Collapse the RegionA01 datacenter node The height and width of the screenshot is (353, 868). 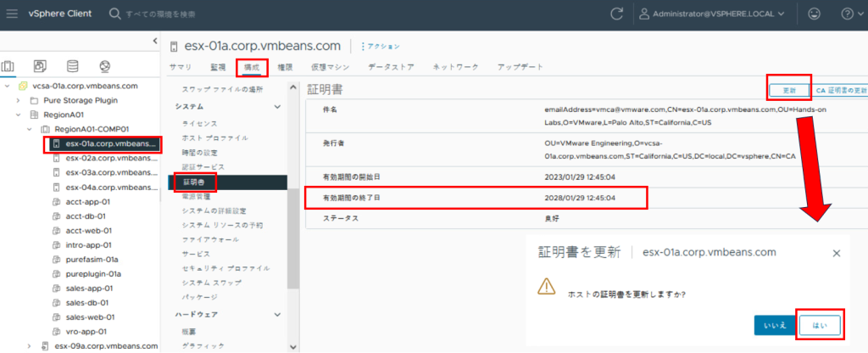click(x=19, y=115)
